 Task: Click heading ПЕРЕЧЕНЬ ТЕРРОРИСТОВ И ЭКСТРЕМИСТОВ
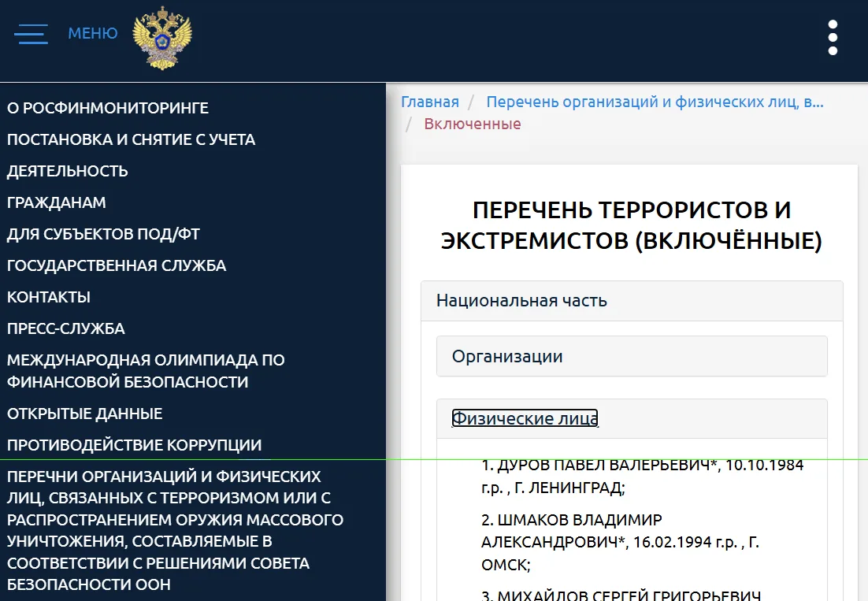632,225
